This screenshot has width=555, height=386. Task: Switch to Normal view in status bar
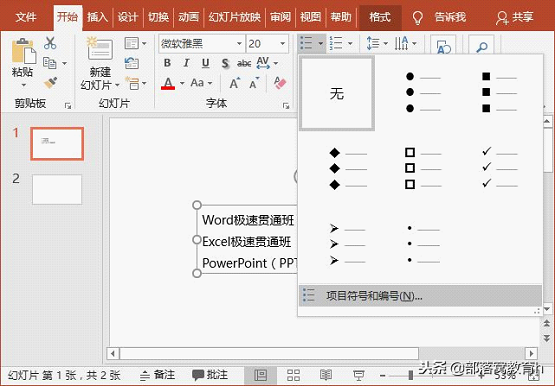[261, 375]
